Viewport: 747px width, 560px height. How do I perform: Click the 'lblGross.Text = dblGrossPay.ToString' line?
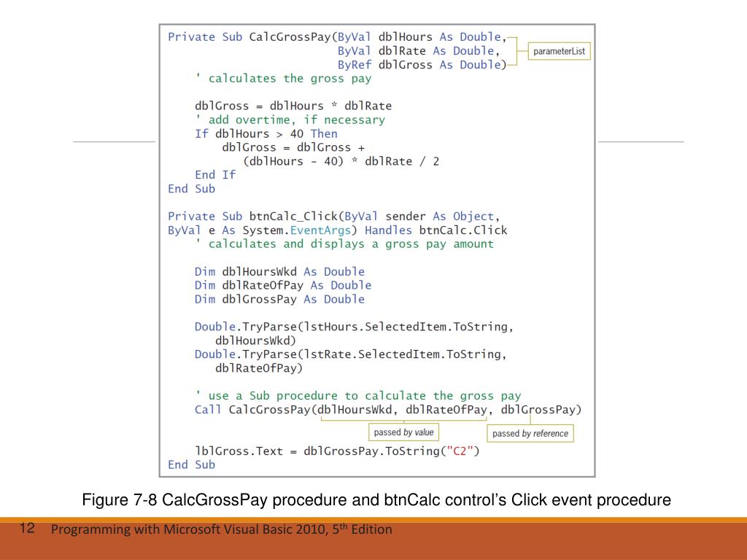[x=337, y=451]
